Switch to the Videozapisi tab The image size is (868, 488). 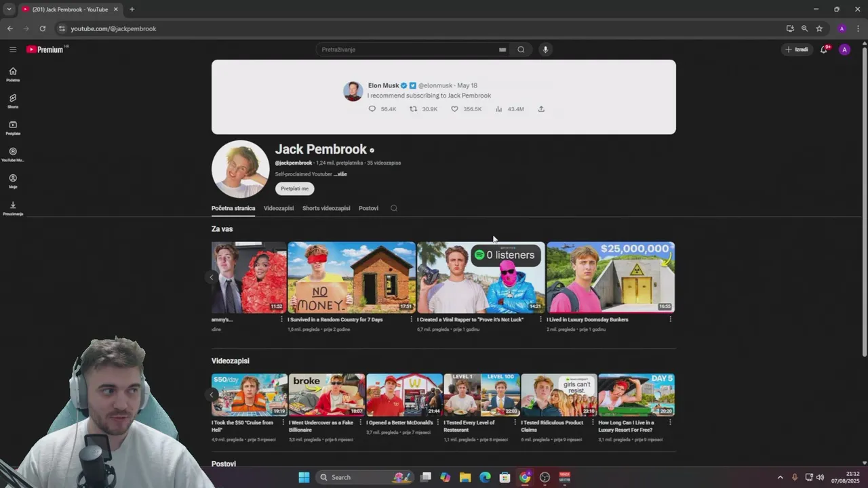click(x=279, y=208)
